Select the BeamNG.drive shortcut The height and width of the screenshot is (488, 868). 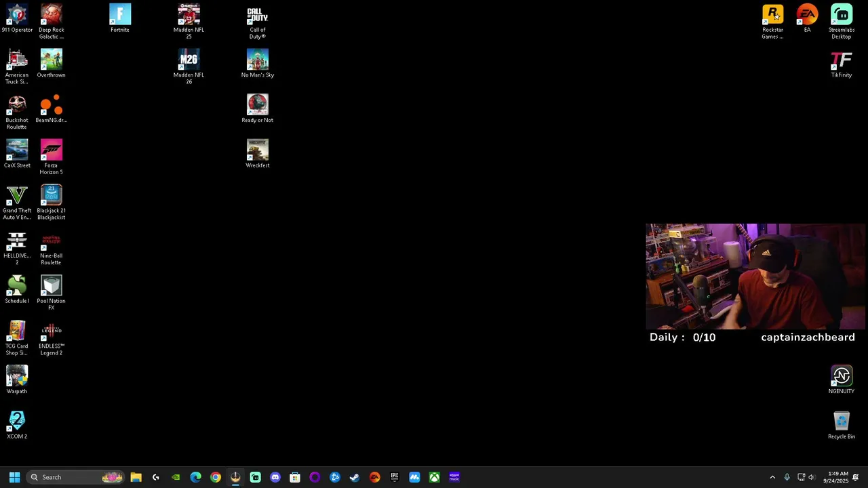coord(52,109)
